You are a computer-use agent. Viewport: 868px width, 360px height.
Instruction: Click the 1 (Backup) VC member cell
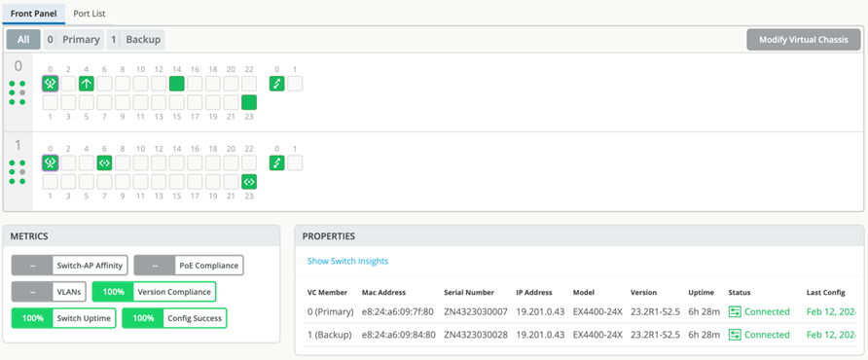[329, 335]
